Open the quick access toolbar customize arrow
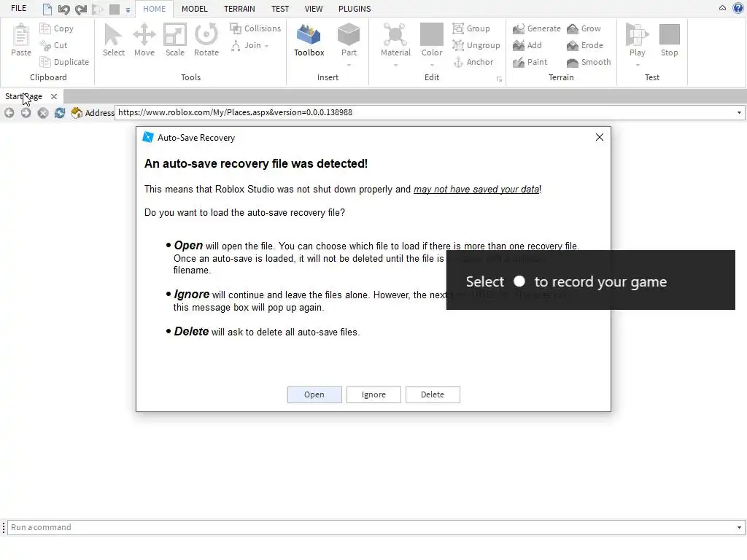 (128, 9)
